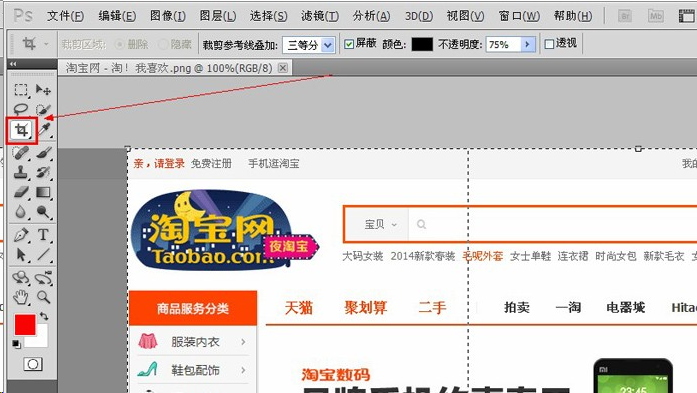Collapse the toolbox panel double arrows
697x393 pixels.
tap(13, 64)
